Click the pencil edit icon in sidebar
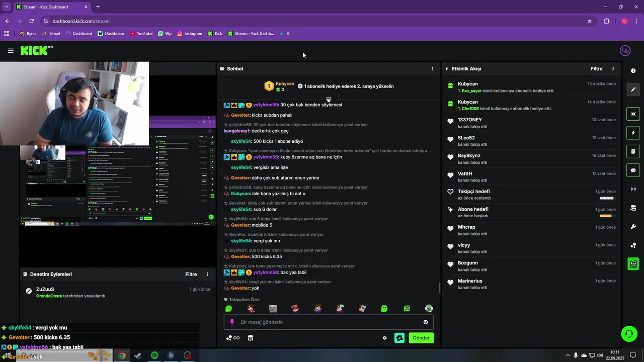The width and height of the screenshot is (644, 362). (x=633, y=89)
